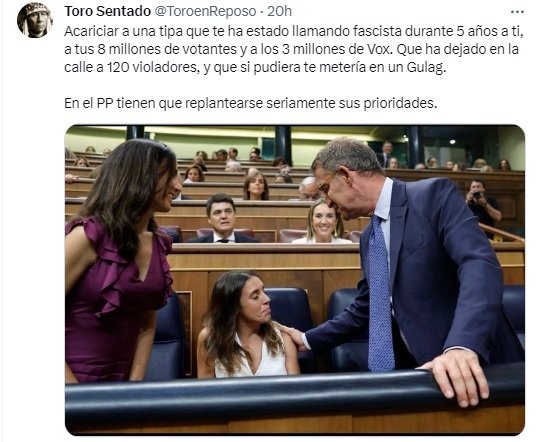Click the seated woman in white top in photo
Screen dimensions: 536x442
coord(245,325)
